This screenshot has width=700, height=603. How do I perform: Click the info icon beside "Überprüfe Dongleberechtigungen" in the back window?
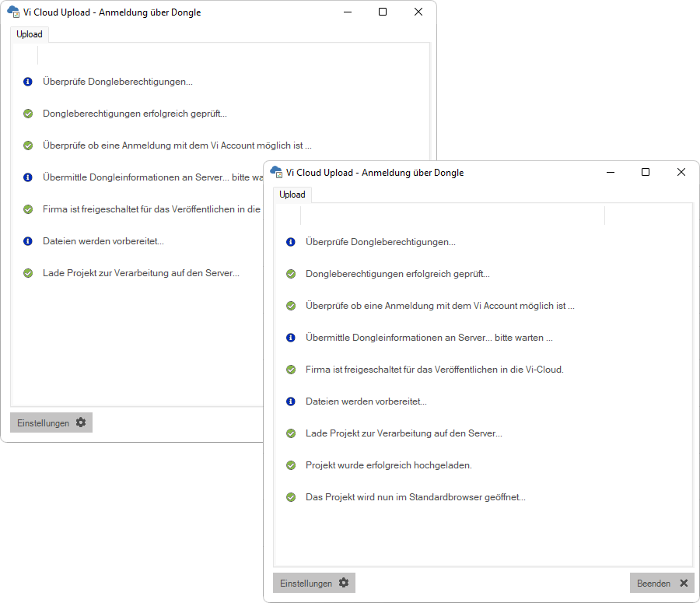28,82
